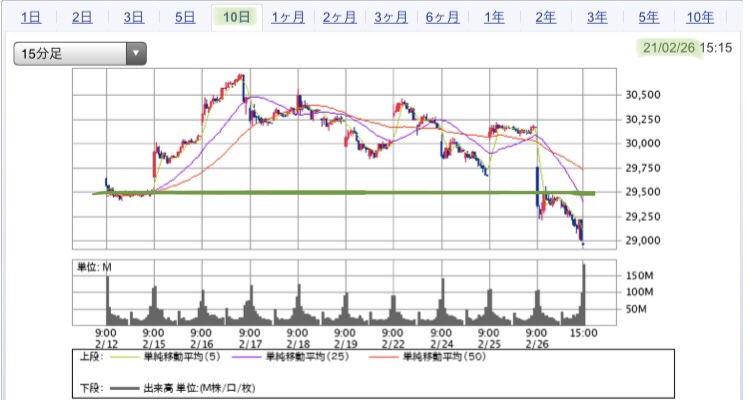Click the 単位: M volume unit label
Screen dimensions: 749x400
(94, 267)
